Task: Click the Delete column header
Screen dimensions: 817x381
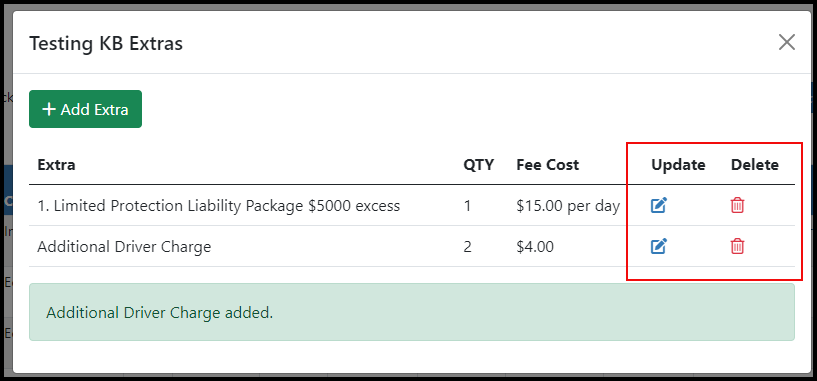Action: pos(754,165)
